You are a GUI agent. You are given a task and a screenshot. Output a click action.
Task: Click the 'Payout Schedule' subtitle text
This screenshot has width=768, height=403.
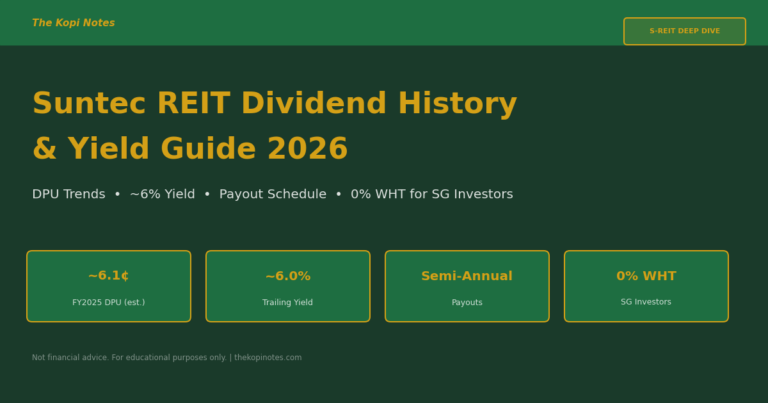coord(272,194)
